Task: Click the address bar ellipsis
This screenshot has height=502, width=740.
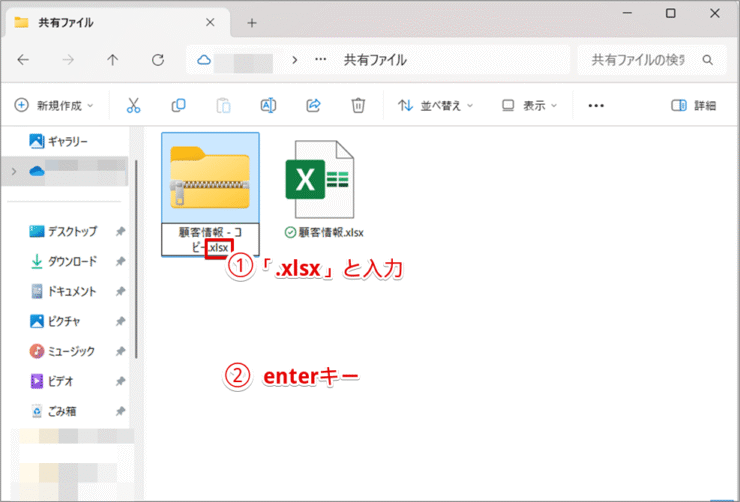Action: click(x=320, y=60)
